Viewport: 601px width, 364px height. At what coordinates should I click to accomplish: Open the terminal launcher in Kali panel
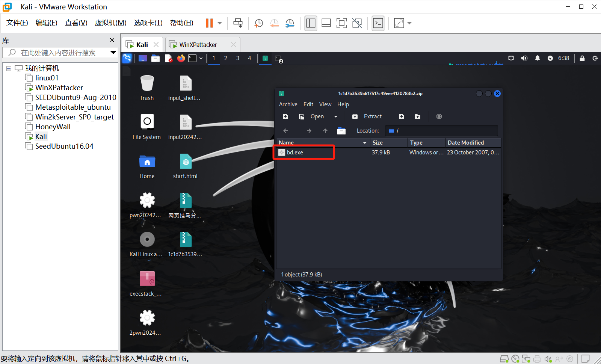(x=192, y=58)
